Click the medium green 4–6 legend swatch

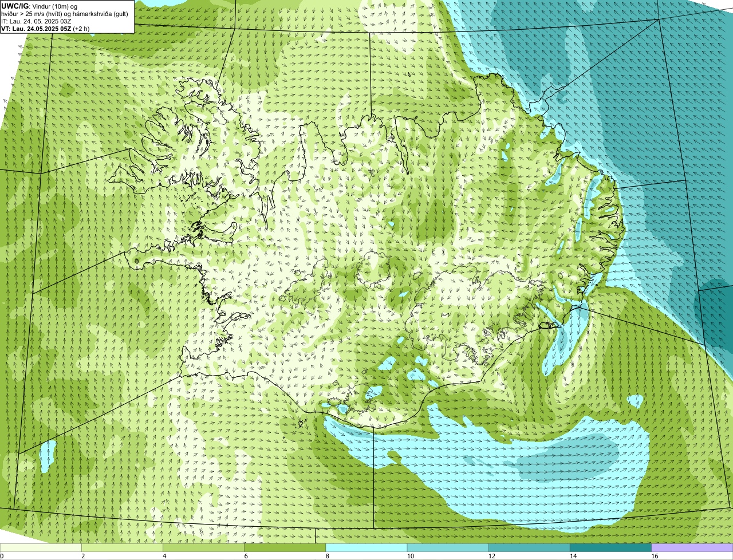(203, 547)
